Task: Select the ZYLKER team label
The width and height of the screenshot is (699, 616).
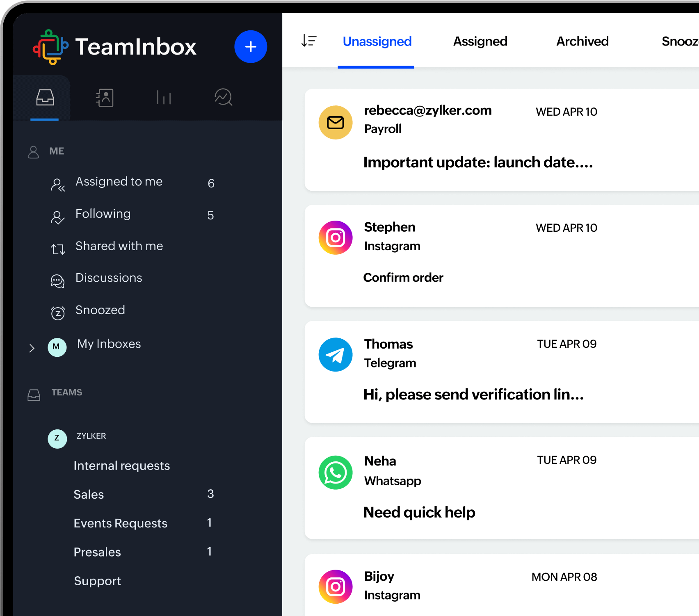Action: coord(91,436)
